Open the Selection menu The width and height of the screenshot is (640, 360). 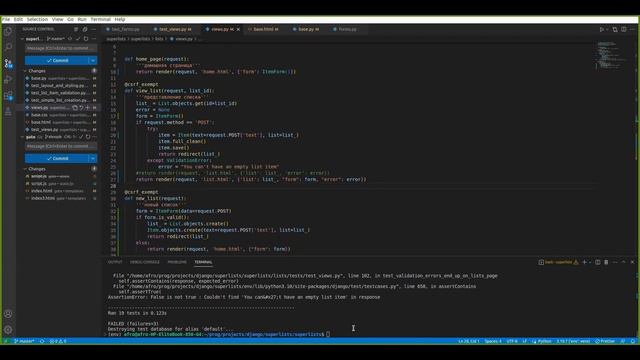[x=37, y=19]
